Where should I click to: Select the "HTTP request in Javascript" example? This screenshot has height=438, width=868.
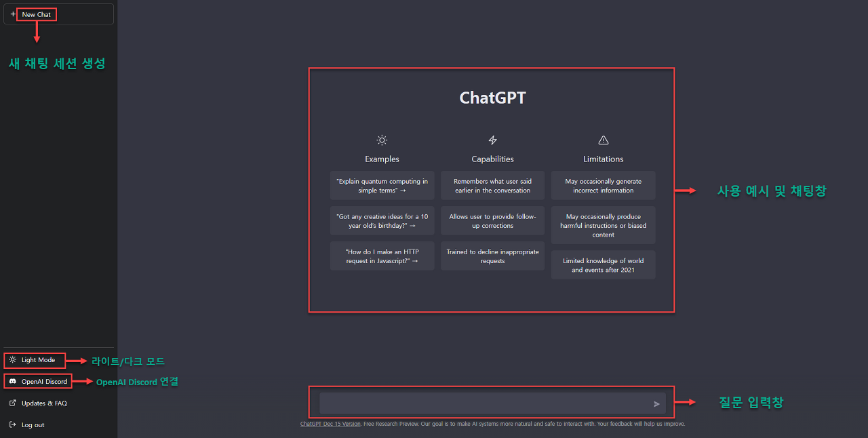point(382,256)
